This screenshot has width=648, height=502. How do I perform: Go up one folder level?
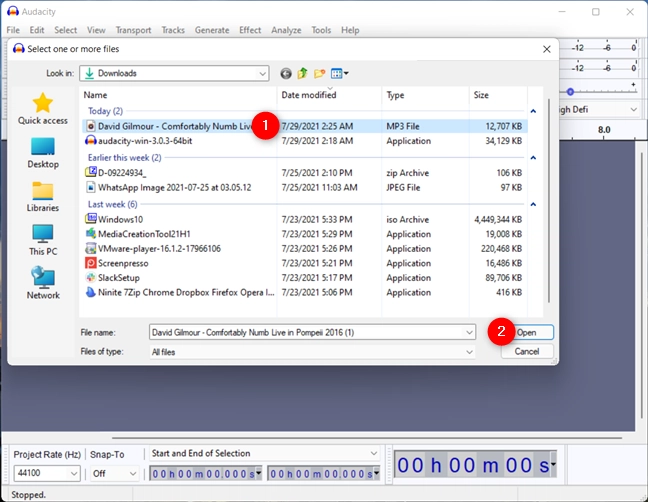pos(303,74)
